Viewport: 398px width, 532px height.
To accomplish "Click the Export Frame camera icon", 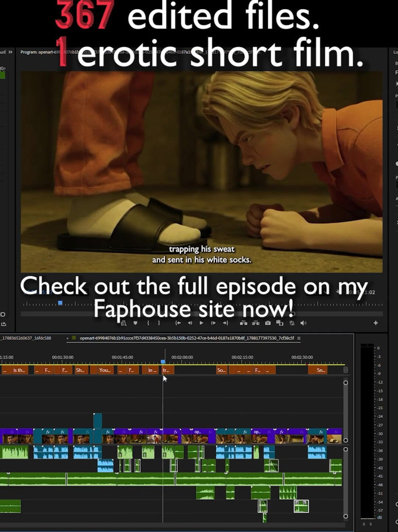I will [268, 323].
